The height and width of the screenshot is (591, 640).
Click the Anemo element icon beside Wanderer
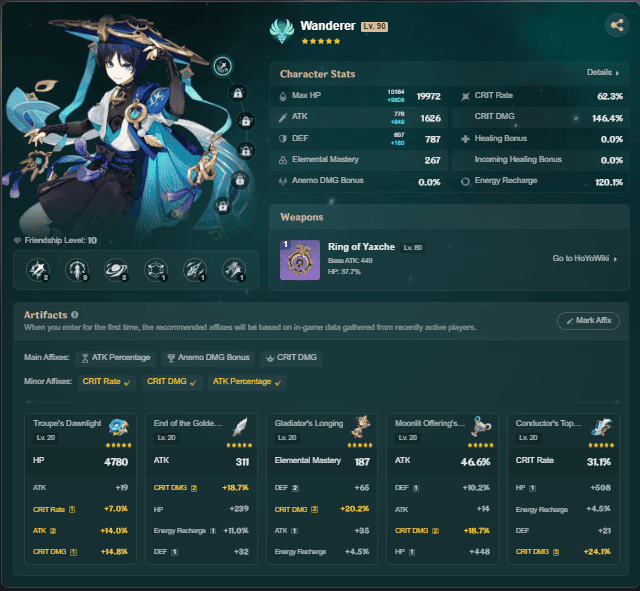[282, 31]
